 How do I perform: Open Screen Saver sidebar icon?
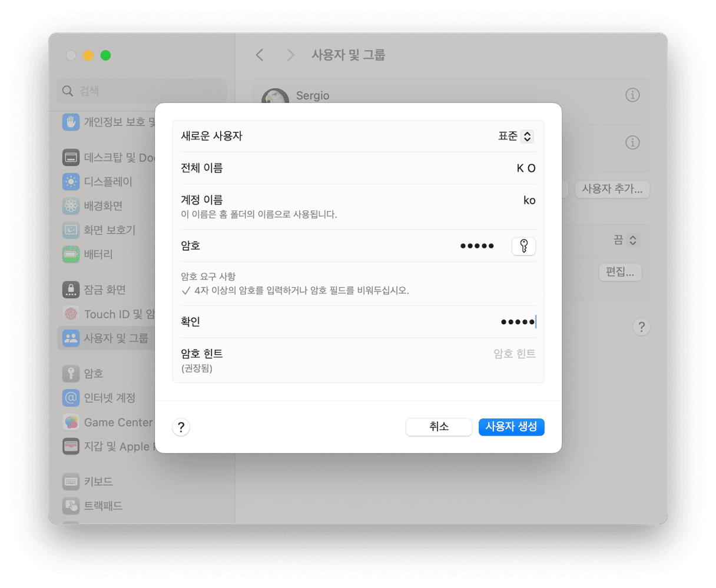(71, 230)
